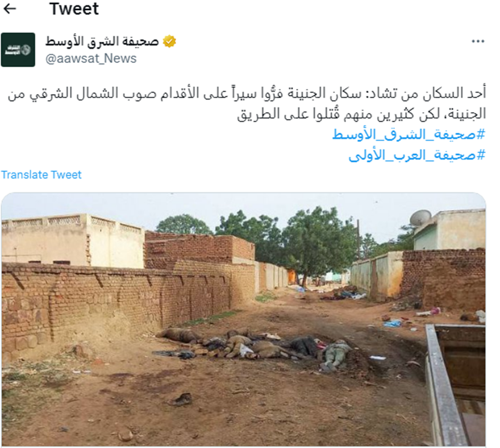Open the @aawsat_News handle link
The image size is (500, 448).
pyautogui.click(x=91, y=58)
